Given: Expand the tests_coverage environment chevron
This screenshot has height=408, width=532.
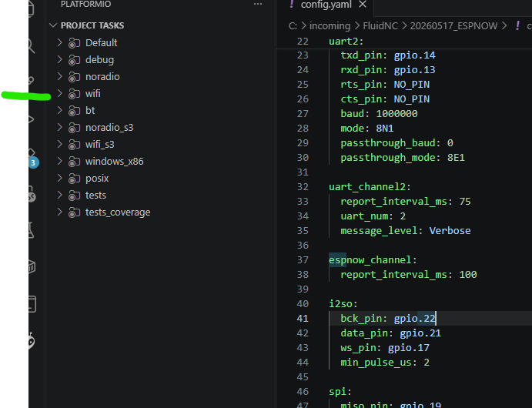Looking at the screenshot, I should [60, 212].
